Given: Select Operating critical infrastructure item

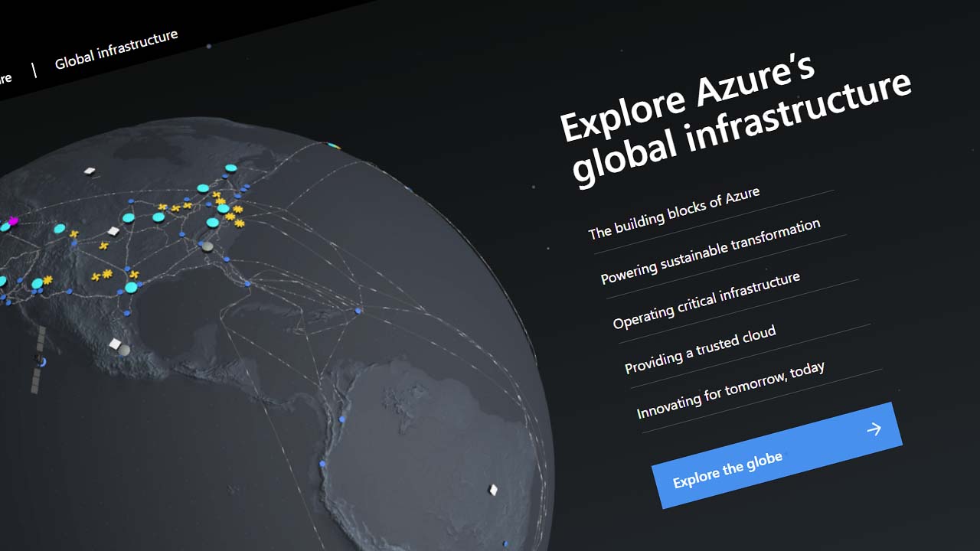Looking at the screenshot, I should 706,300.
